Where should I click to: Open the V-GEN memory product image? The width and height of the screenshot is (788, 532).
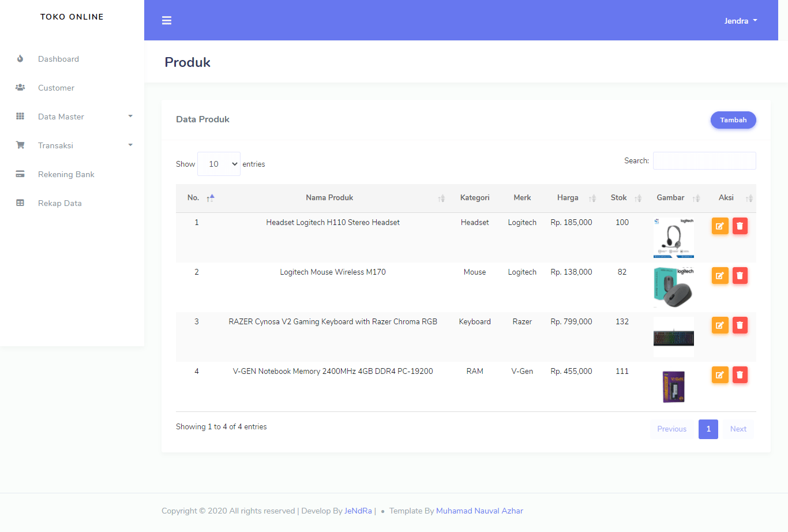point(674,387)
